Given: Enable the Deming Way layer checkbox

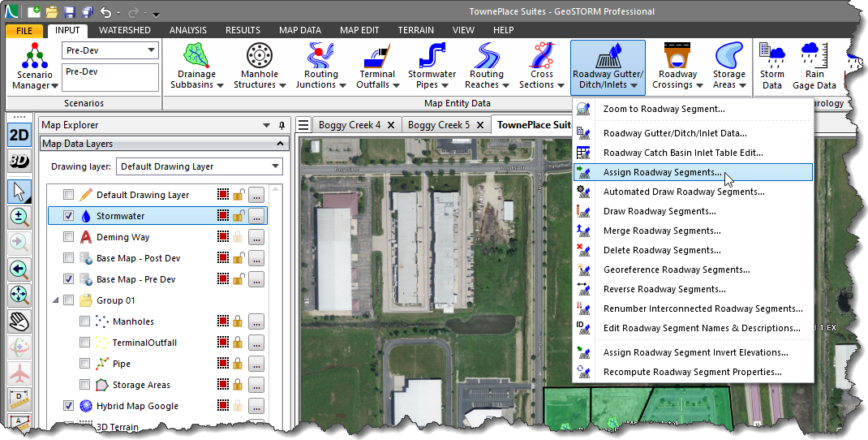Looking at the screenshot, I should tap(69, 237).
